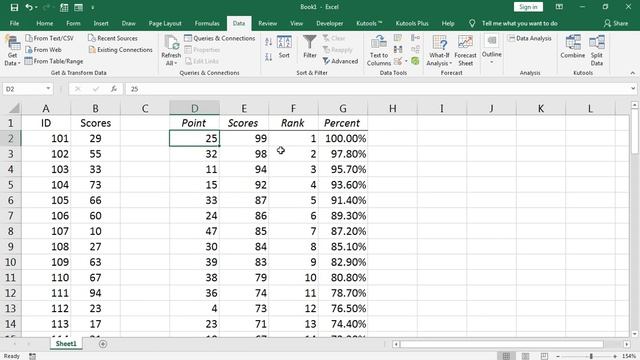Undo the last action
Screen dimensions: 640x360
29,7
